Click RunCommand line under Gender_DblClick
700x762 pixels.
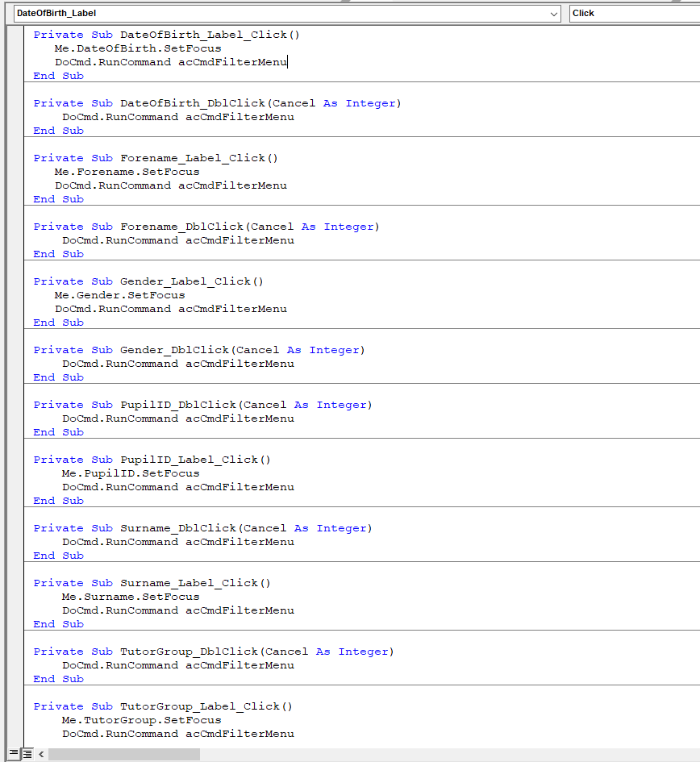point(178,364)
